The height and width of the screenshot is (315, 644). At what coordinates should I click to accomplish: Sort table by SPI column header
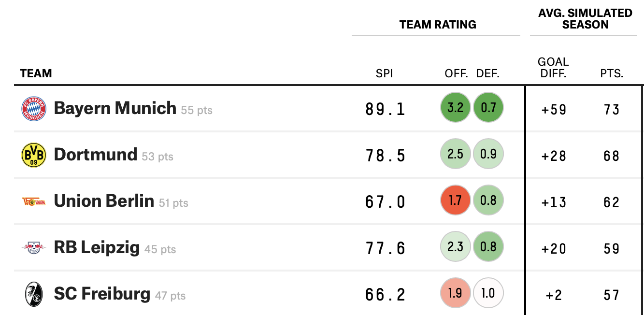384,74
